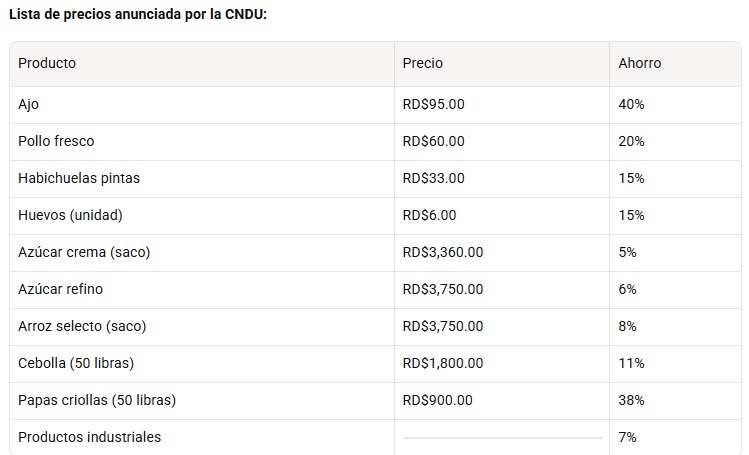The image size is (749, 455).
Task: Select the Ajo product cell
Action: [x=29, y=104]
